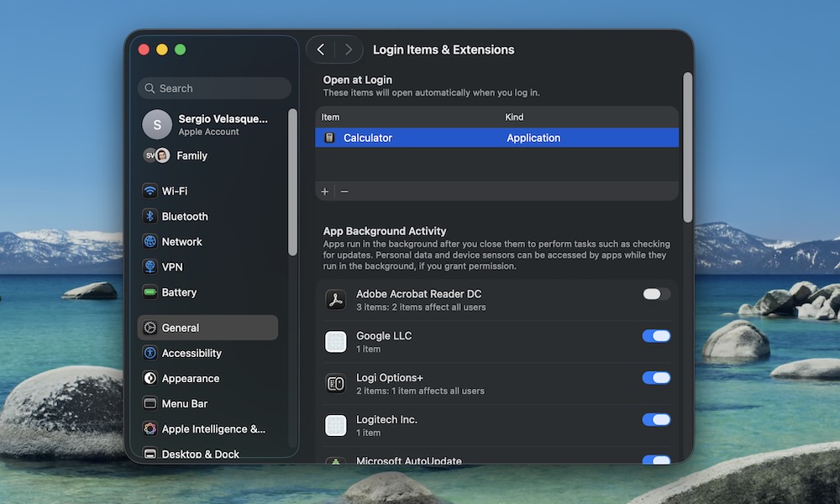Image resolution: width=840 pixels, height=504 pixels.
Task: Disable background activity for Google LLC
Action: click(656, 336)
